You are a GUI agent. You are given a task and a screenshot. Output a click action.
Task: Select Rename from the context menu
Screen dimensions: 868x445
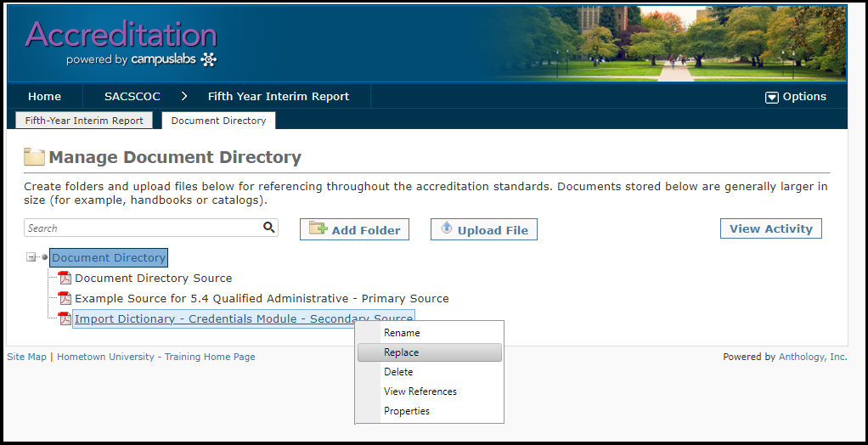pyautogui.click(x=402, y=333)
